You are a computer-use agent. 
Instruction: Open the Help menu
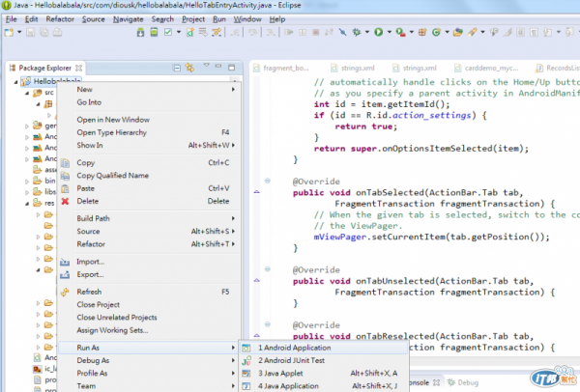pos(277,19)
